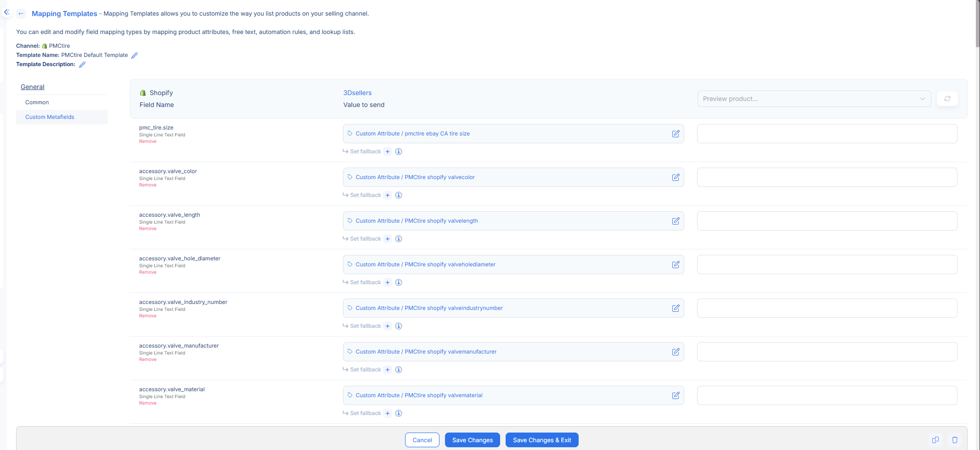Collapse the sidebar with the double chevron
The height and width of the screenshot is (450, 980).
(6, 12)
